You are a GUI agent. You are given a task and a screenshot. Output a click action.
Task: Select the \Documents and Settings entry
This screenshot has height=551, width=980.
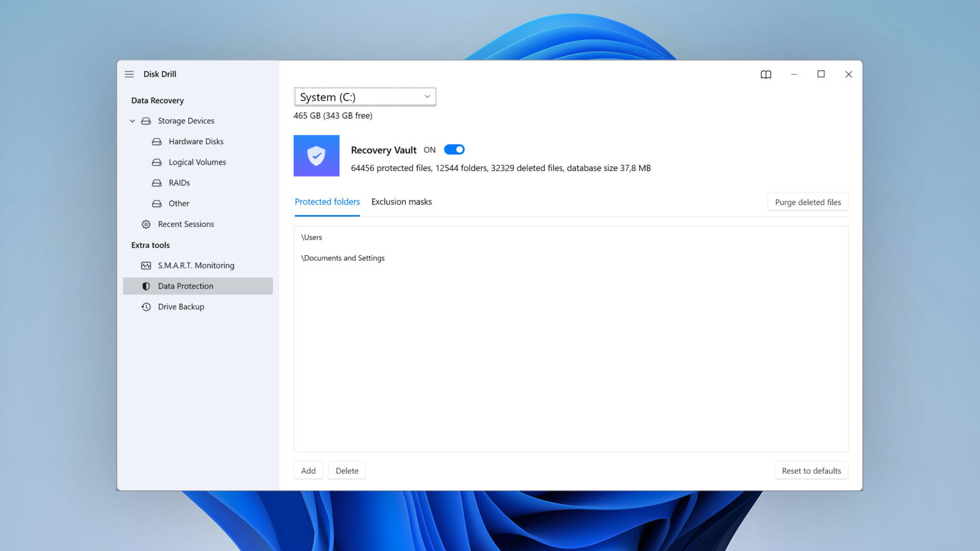point(343,258)
